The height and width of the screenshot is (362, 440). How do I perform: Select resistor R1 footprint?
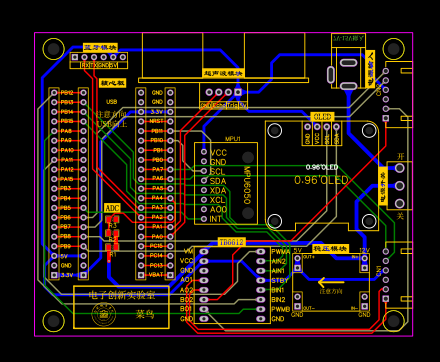pos(112,247)
